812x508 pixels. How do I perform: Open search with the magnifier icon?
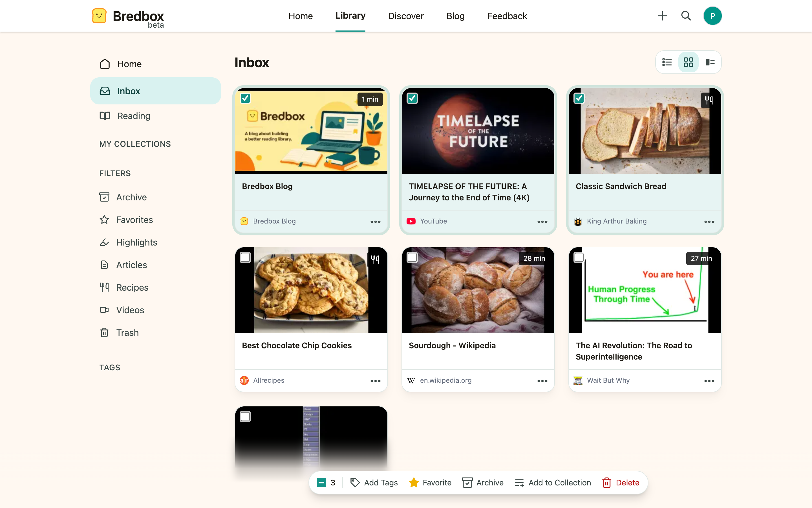(686, 16)
